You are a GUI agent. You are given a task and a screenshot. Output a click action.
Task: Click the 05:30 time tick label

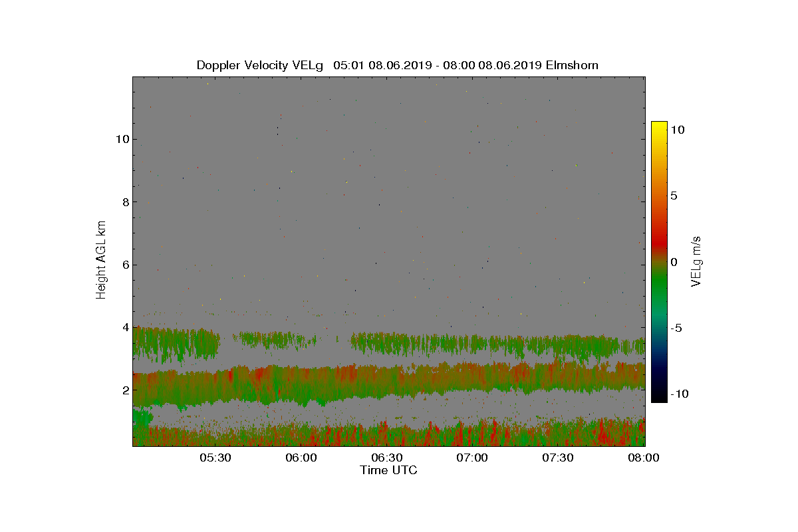(215, 458)
